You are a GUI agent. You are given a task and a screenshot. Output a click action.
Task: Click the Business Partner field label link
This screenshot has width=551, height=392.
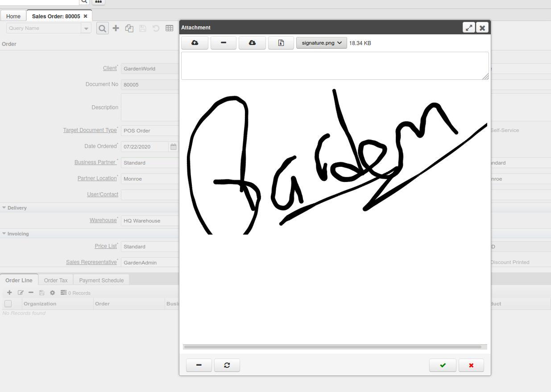(x=95, y=162)
